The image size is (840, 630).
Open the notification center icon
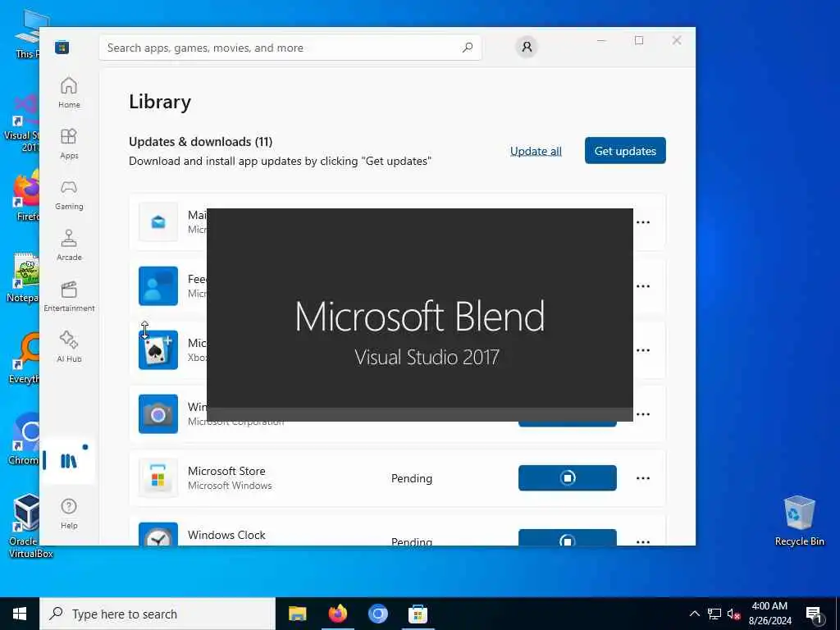pyautogui.click(x=814, y=614)
